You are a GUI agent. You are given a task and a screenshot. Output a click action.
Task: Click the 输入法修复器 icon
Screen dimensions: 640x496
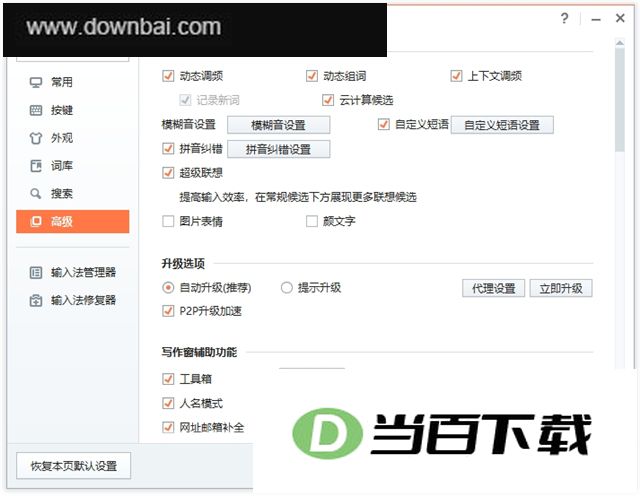[x=36, y=300]
